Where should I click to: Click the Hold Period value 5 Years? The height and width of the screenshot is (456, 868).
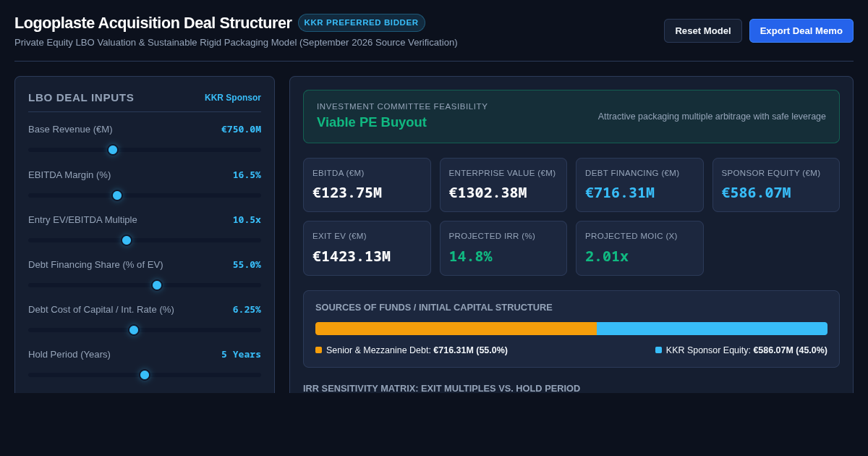pyautogui.click(x=241, y=354)
